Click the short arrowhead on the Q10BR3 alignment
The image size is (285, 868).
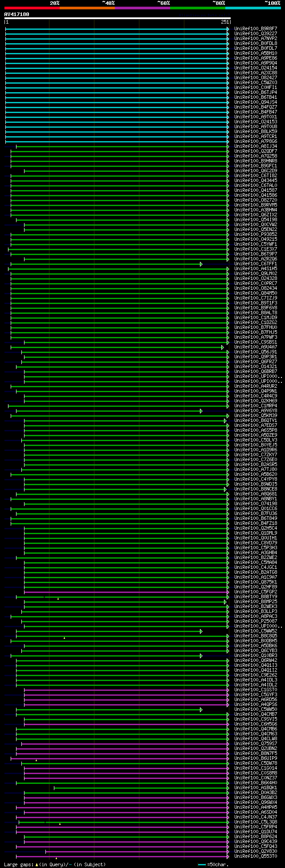point(201,656)
